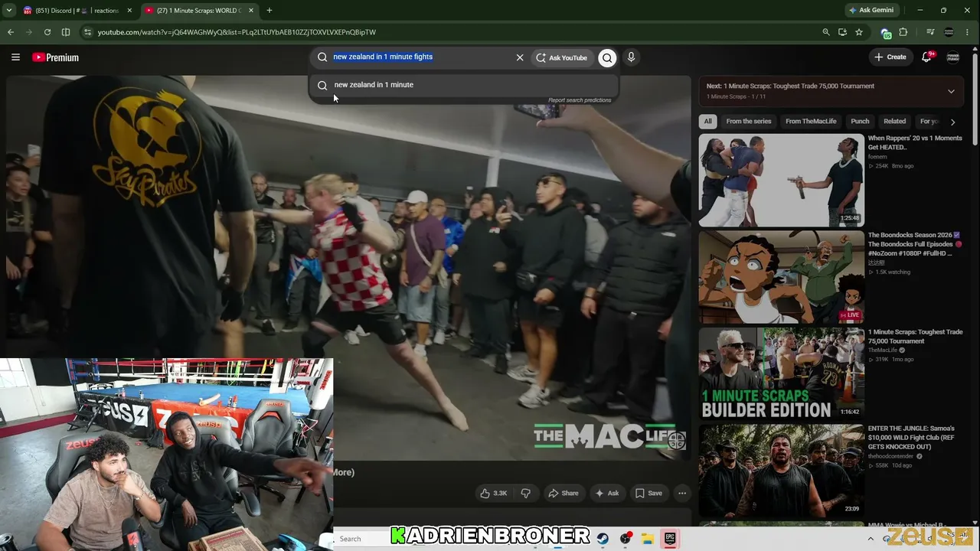This screenshot has height=551, width=980.
Task: Show more filter chips with the arrow
Action: pos(952,122)
